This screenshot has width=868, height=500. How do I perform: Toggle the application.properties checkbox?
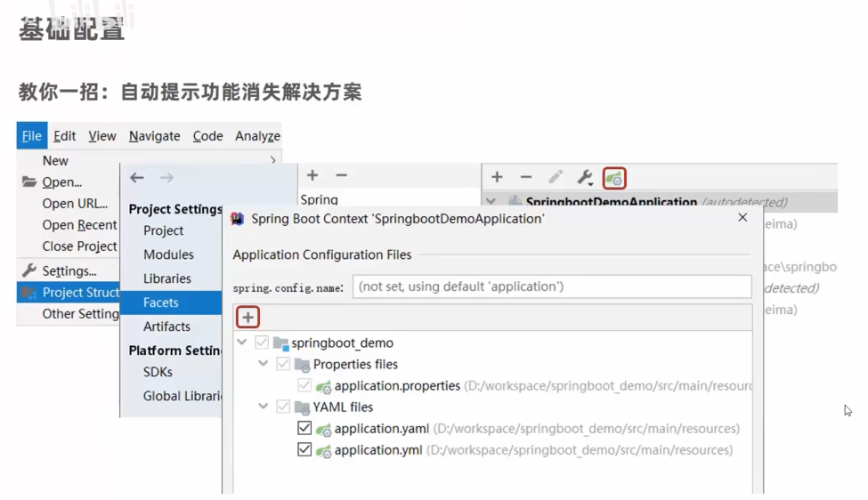[304, 385]
